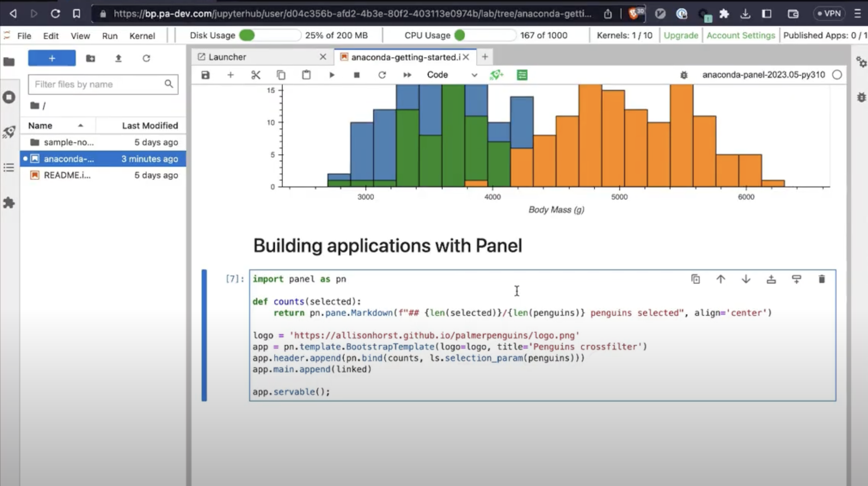This screenshot has height=486, width=868.
Task: Close the anaconda-getting-started tab
Action: click(466, 57)
